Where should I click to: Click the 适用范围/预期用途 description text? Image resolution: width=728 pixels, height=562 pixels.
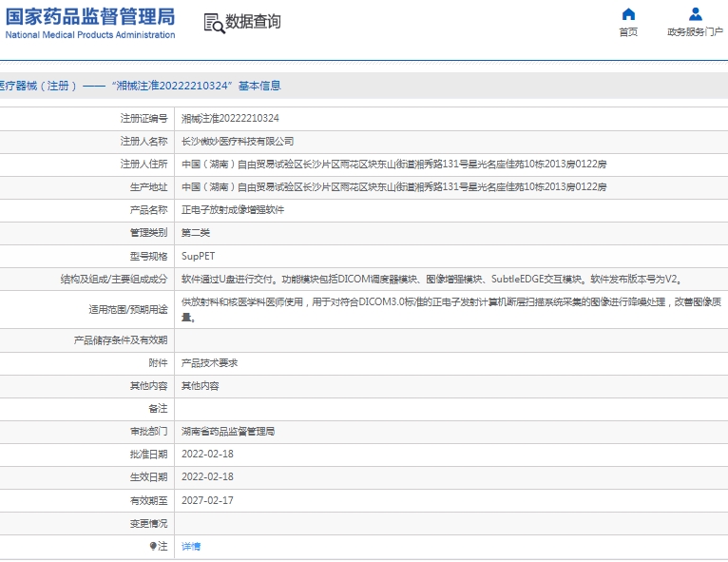[450, 309]
